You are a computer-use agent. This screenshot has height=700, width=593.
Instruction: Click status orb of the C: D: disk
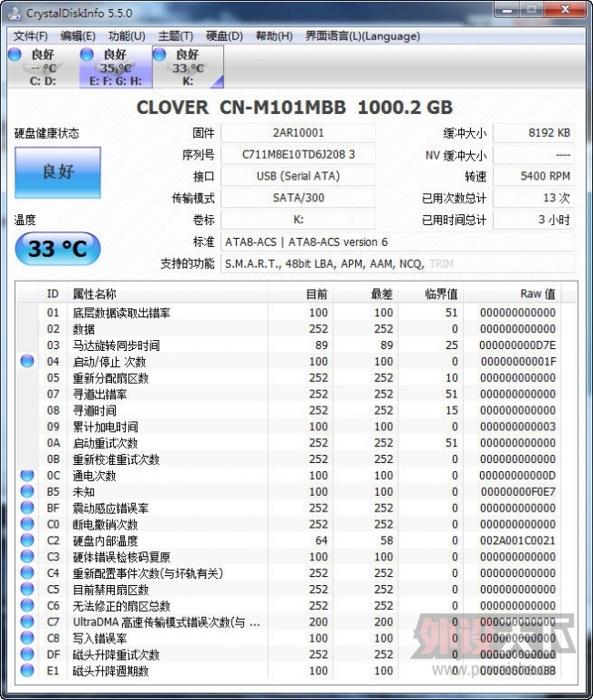pyautogui.click(x=15, y=54)
